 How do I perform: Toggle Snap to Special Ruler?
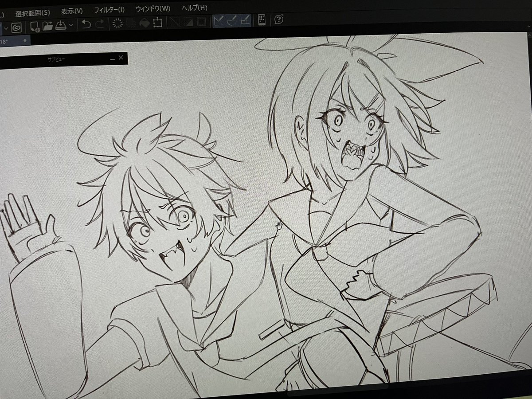click(232, 20)
